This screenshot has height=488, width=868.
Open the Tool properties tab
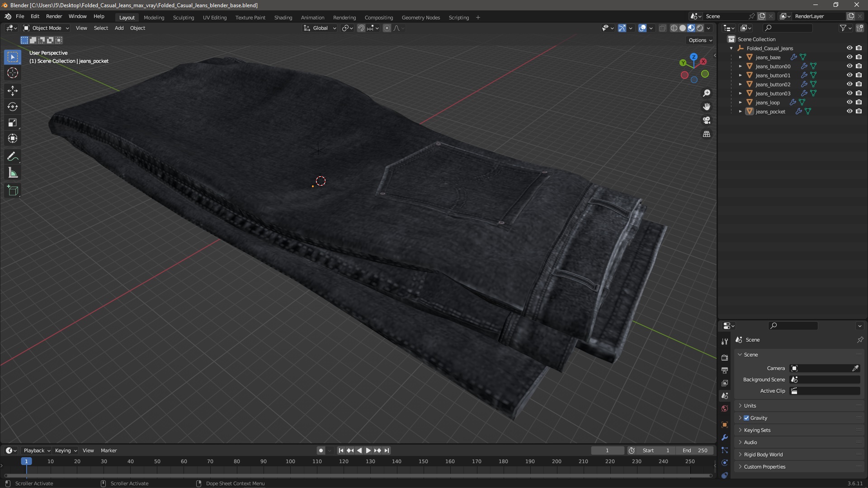pyautogui.click(x=725, y=342)
